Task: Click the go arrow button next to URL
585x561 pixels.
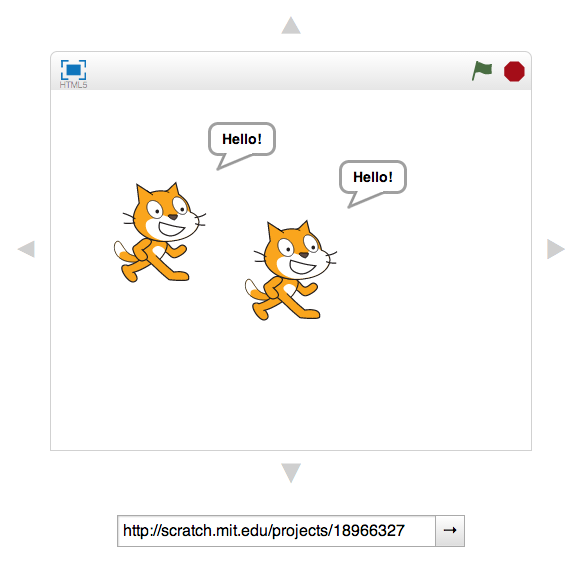Action: [450, 531]
